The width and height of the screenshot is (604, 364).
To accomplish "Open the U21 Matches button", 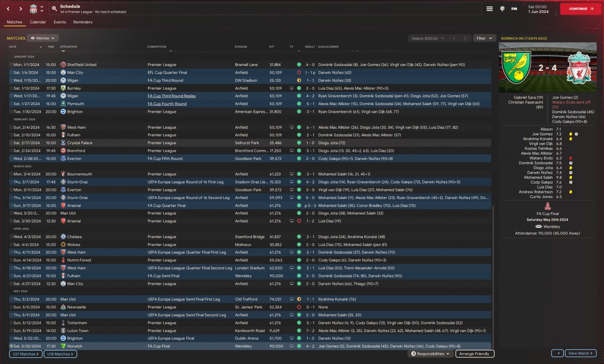I will (x=25, y=354).
